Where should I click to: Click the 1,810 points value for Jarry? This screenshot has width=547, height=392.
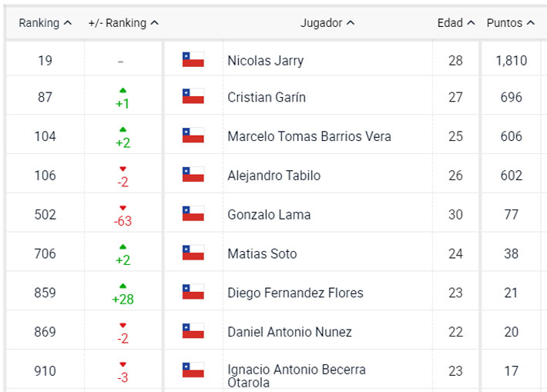511,60
